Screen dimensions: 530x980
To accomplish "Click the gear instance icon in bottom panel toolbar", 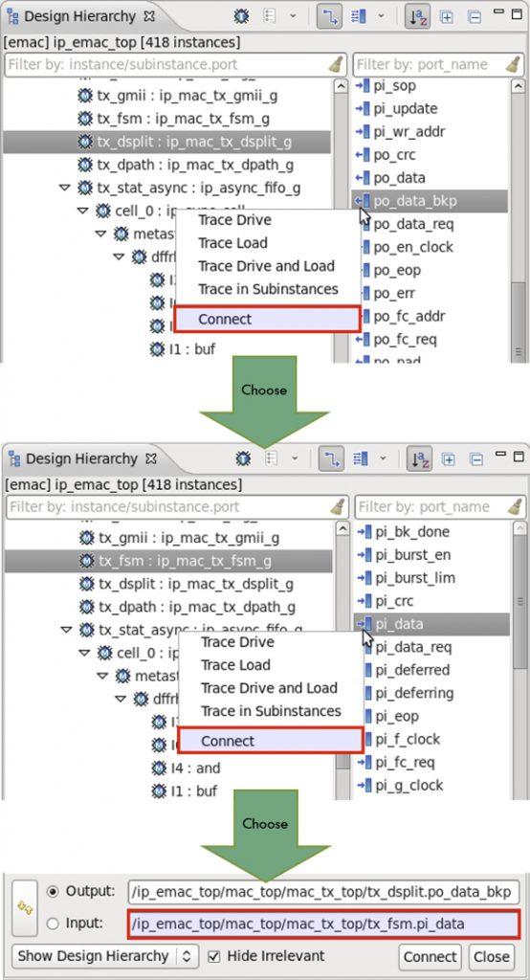I will (x=243, y=458).
